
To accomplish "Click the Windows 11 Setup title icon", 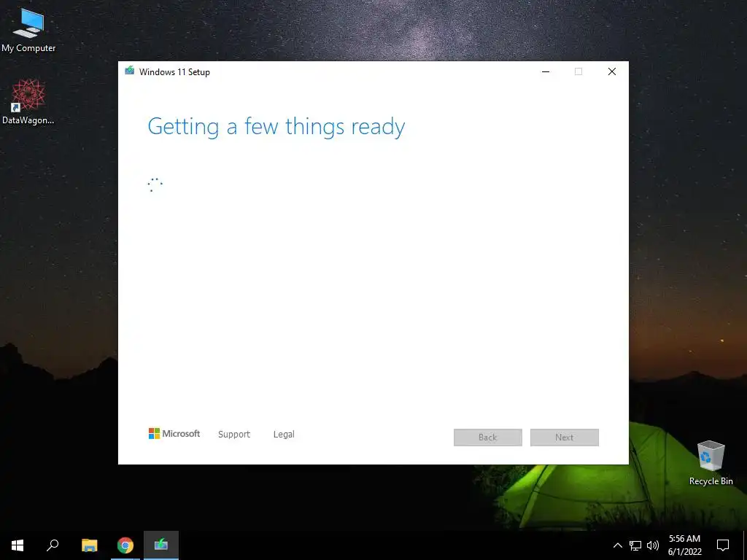I will coord(130,71).
